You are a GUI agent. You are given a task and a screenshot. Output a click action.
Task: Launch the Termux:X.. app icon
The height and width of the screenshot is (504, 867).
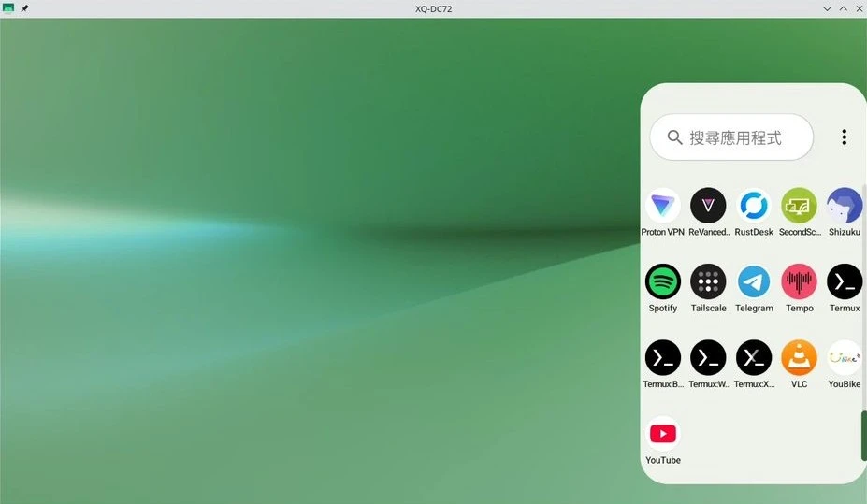754,358
